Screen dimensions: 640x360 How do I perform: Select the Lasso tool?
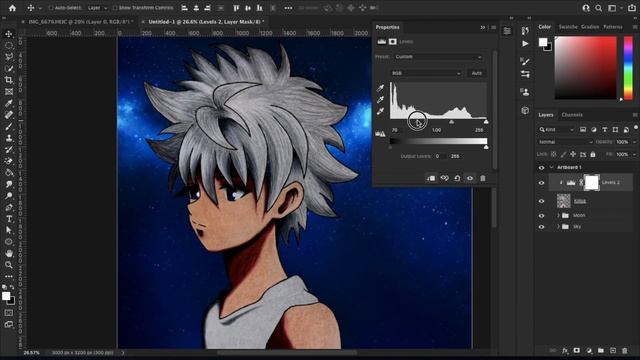(9, 57)
